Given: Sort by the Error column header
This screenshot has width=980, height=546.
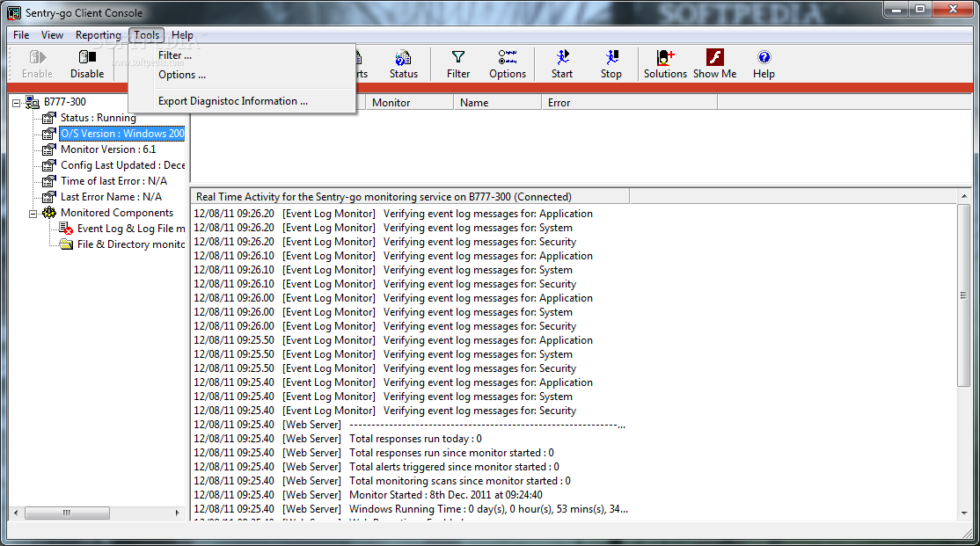Looking at the screenshot, I should point(629,103).
